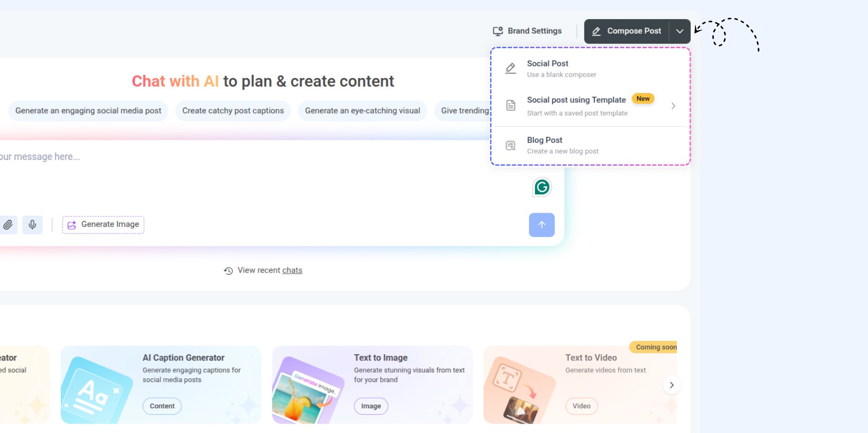
Task: Click the blue send message arrow
Action: [541, 225]
